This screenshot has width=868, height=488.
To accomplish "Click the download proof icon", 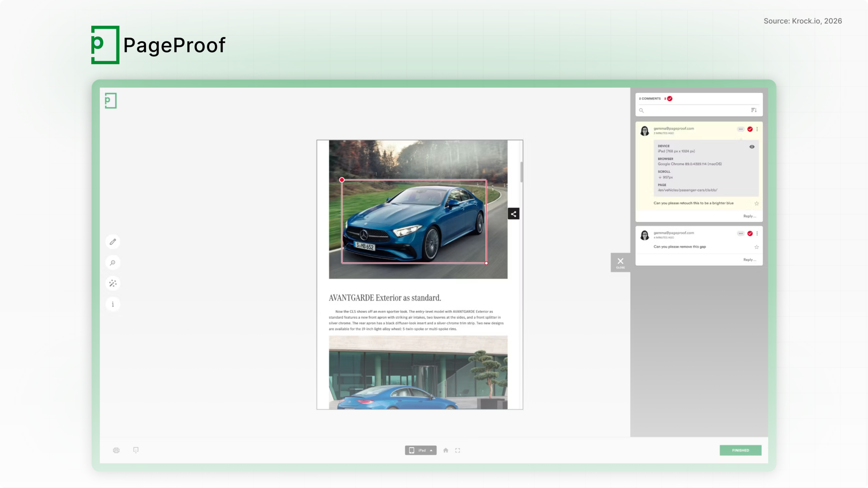I will pos(136,450).
